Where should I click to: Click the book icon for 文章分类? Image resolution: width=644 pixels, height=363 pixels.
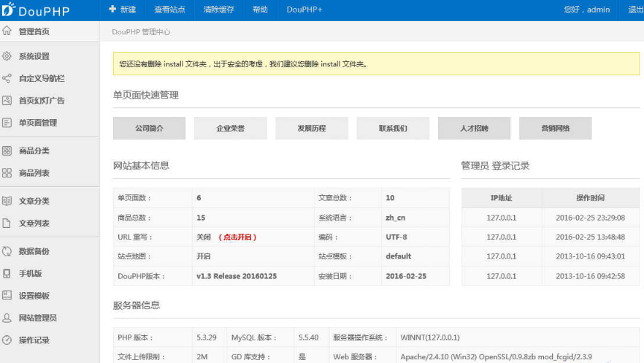coord(7,201)
